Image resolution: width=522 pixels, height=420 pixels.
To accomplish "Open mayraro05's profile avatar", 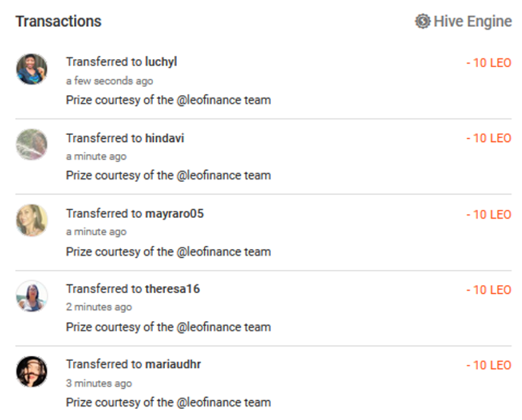I will (32, 220).
